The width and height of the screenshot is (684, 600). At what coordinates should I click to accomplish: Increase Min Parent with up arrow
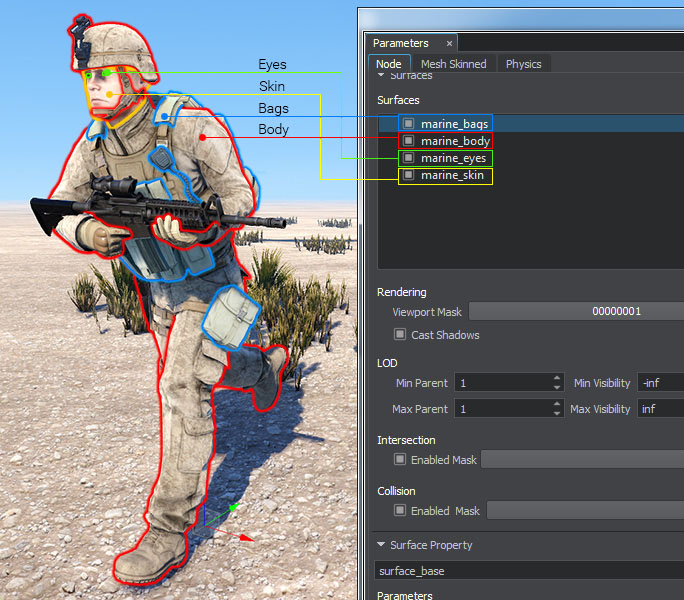coord(557,379)
